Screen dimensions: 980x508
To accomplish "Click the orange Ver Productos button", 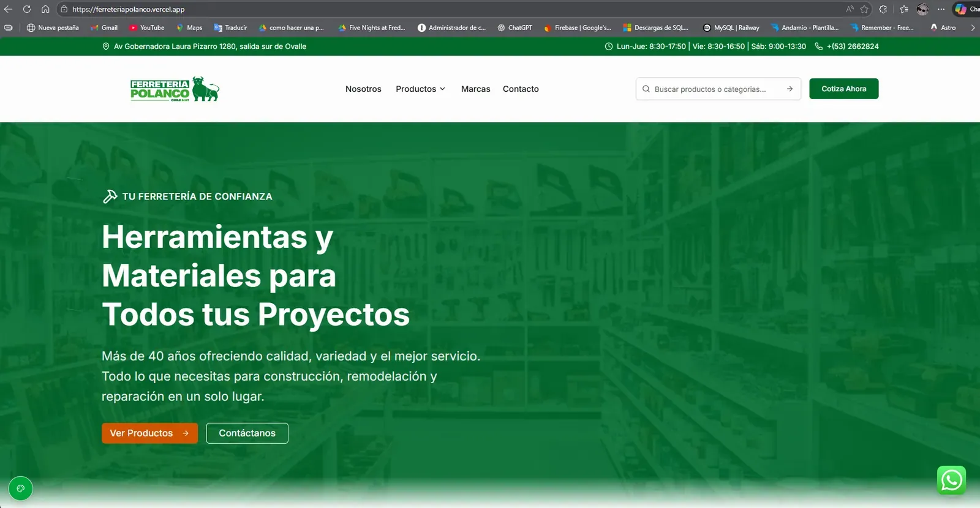I will coord(149,433).
